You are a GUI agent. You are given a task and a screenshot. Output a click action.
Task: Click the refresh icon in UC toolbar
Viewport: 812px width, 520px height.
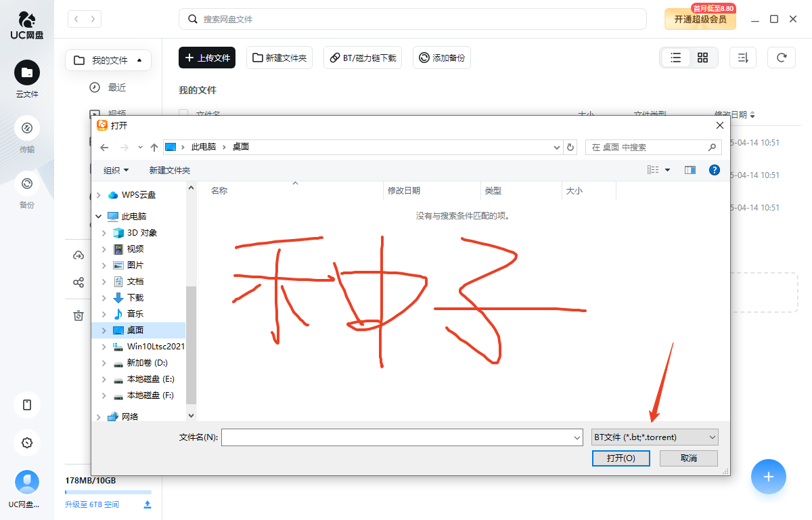point(782,58)
